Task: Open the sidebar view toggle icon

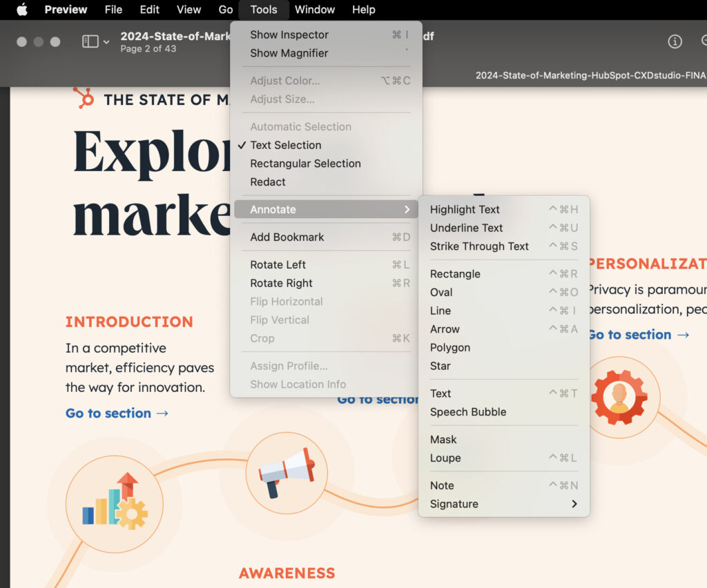Action: click(x=90, y=41)
